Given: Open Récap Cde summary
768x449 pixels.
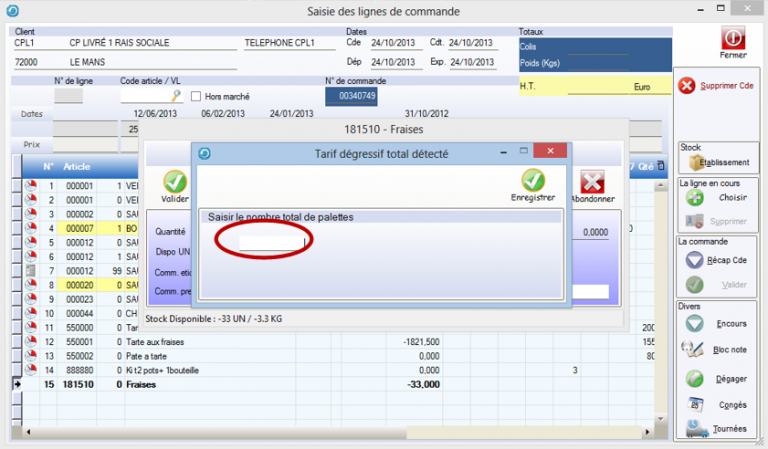Looking at the screenshot, I should (696, 260).
